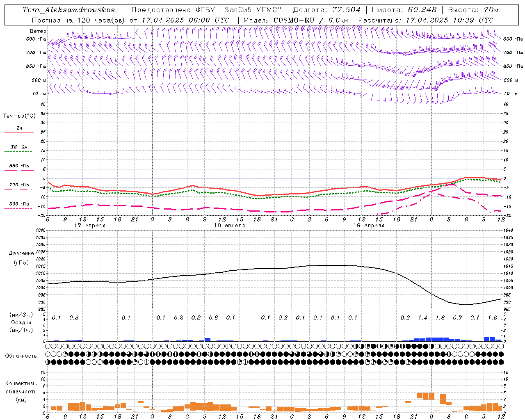The height and width of the screenshot is (420, 525).
Task: Select the precipitation value 0.7
Action: tap(457, 317)
